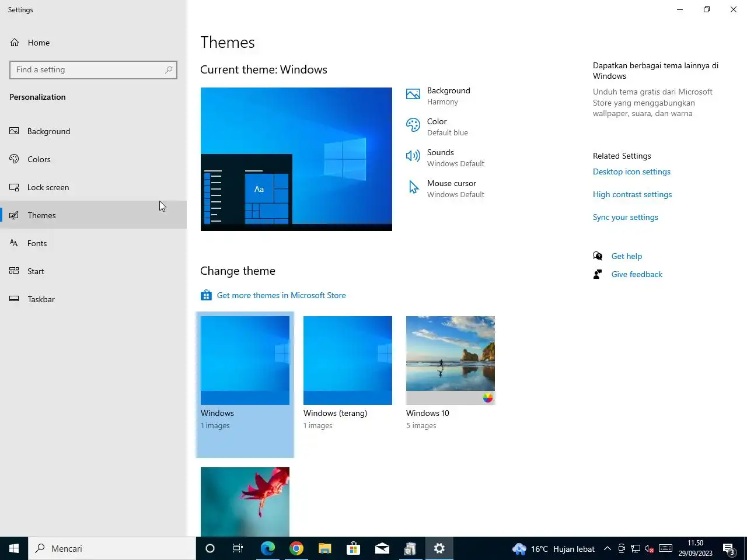Image resolution: width=747 pixels, height=560 pixels.
Task: Click the app between Mail and Settings on taskbar
Action: pyautogui.click(x=410, y=548)
